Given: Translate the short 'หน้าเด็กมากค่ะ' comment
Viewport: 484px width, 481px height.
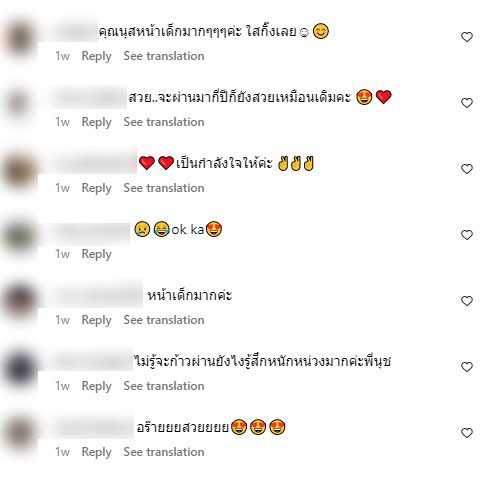Looking at the screenshot, I should pyautogui.click(x=164, y=320).
